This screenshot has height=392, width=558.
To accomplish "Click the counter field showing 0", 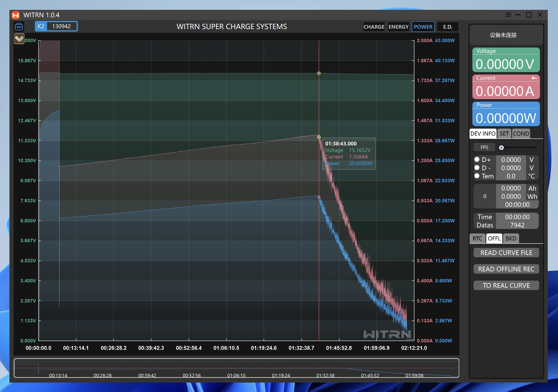I will 485,196.
